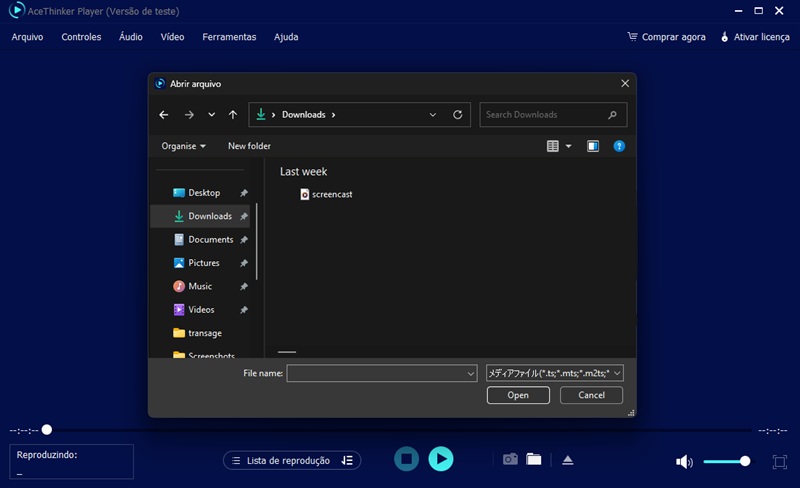800x488 pixels.
Task: Mute audio using the speaker icon
Action: pos(684,461)
